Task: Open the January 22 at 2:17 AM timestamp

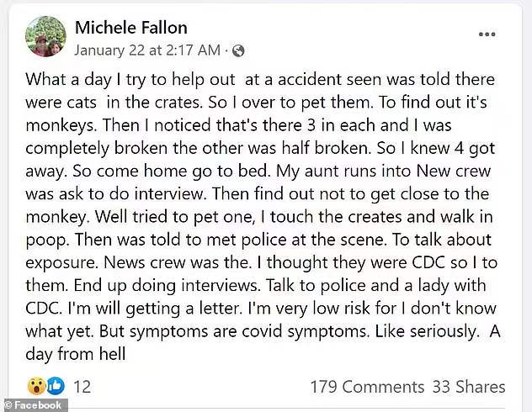Action: pos(149,50)
